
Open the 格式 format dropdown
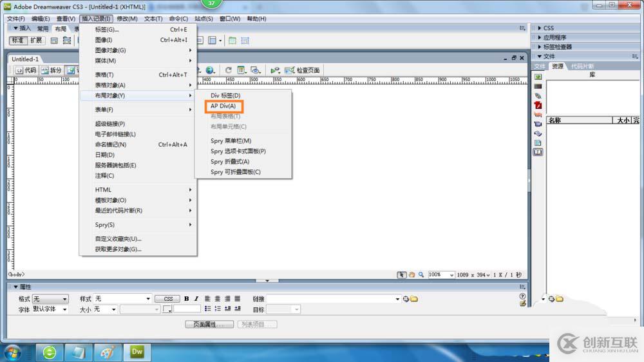pos(50,299)
